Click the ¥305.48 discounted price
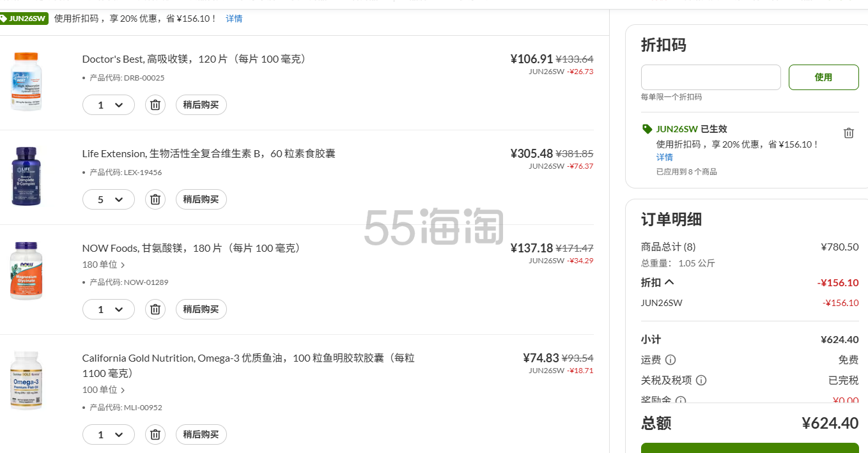This screenshot has height=453, width=868. tap(532, 153)
